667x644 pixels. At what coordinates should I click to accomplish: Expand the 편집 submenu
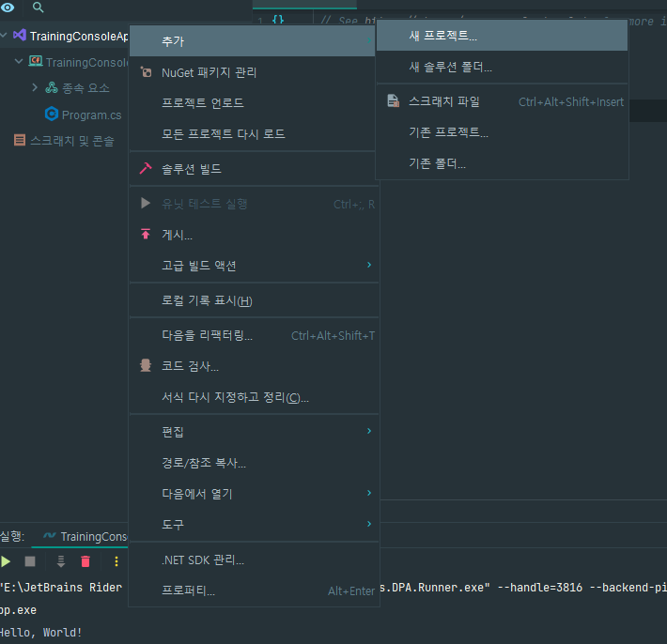point(253,432)
